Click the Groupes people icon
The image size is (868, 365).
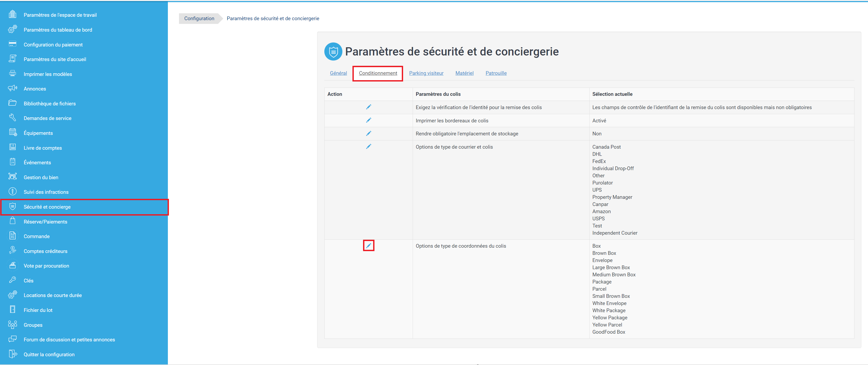point(12,325)
